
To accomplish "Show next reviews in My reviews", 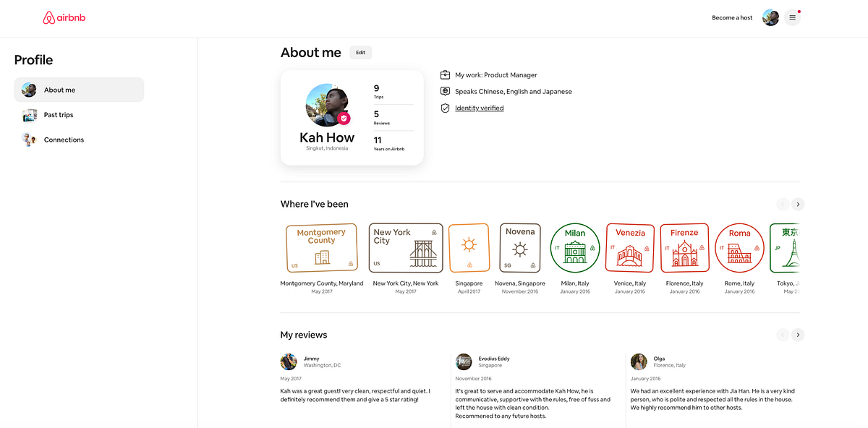I will coord(798,335).
